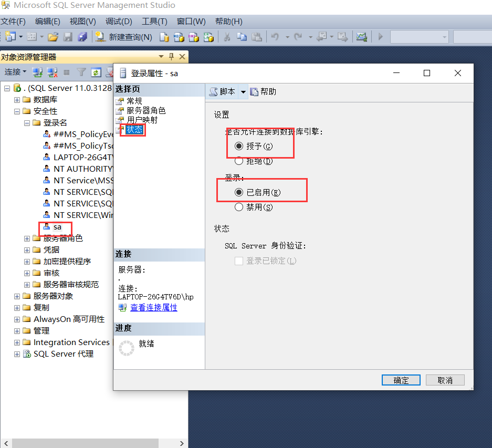This screenshot has height=448, width=492.
Task: Open the 文件(F) menu
Action: (x=13, y=22)
